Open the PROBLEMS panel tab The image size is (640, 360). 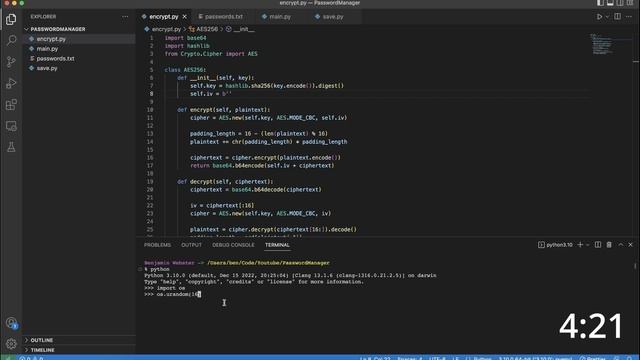(158, 245)
